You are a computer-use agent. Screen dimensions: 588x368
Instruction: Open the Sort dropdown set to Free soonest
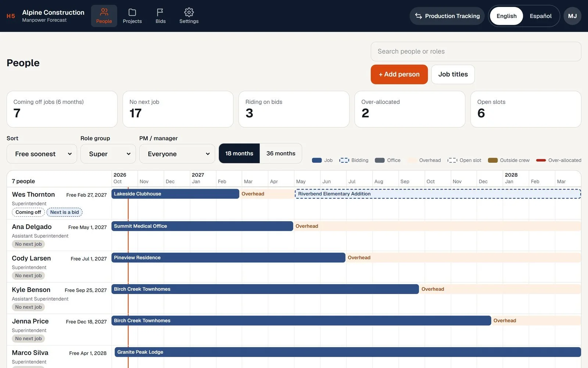click(x=42, y=154)
